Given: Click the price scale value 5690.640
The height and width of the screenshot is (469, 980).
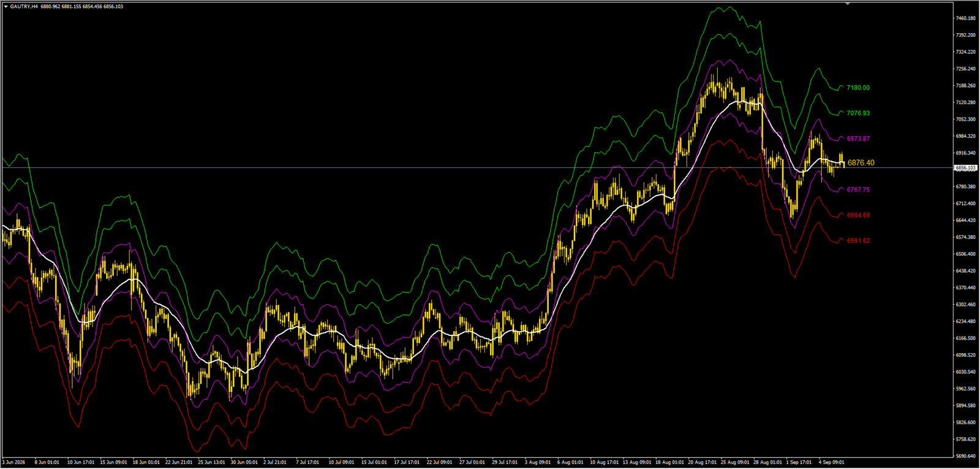Looking at the screenshot, I should (x=965, y=456).
